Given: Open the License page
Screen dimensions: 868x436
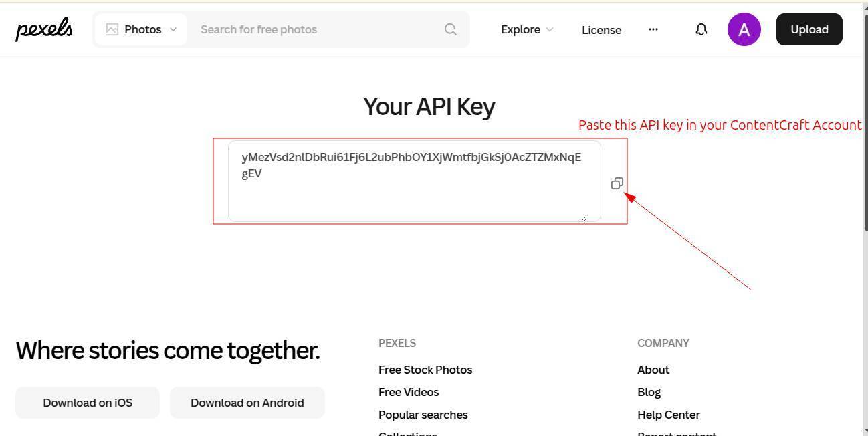Looking at the screenshot, I should 601,30.
